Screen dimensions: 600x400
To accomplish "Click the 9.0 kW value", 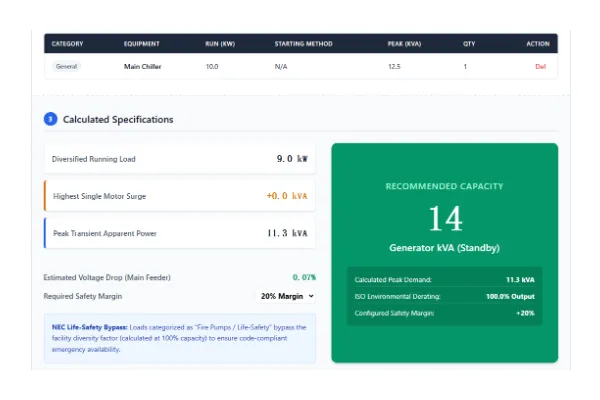I will (292, 159).
